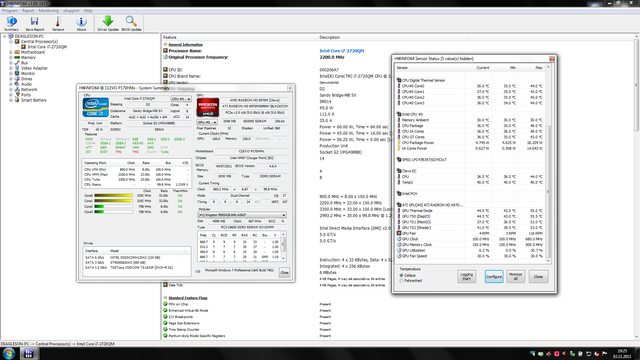Select the Network tree node
This screenshot has width=640, height=360.
(x=29, y=89)
